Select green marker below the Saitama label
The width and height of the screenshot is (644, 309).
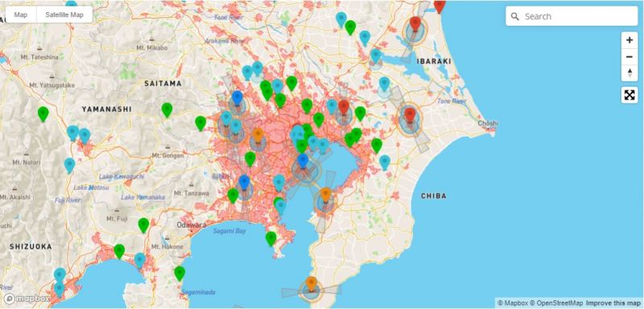(167, 109)
